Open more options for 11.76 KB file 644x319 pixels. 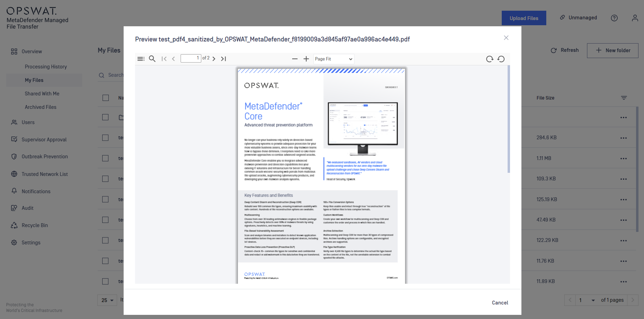click(624, 261)
